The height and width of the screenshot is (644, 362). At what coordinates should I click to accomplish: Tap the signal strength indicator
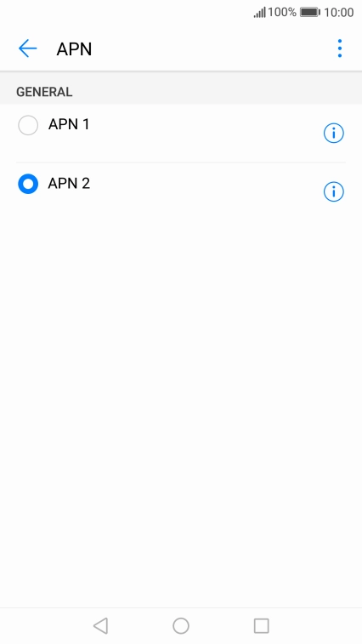pyautogui.click(x=260, y=13)
